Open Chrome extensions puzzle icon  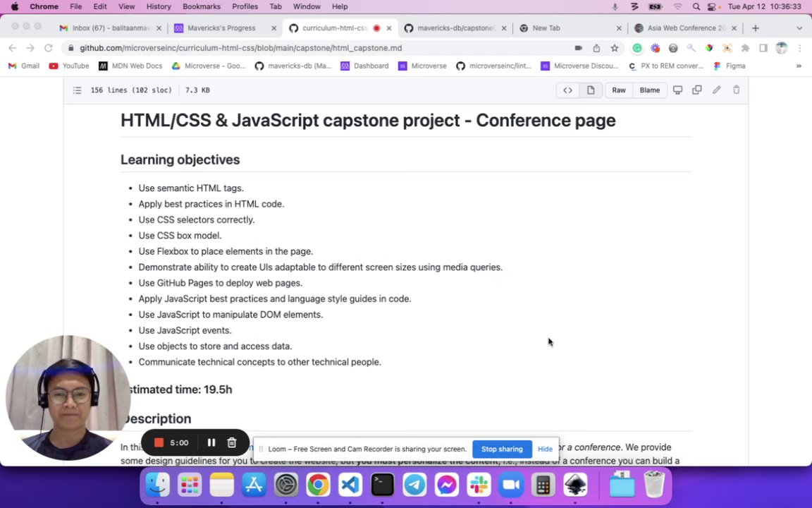(x=745, y=48)
